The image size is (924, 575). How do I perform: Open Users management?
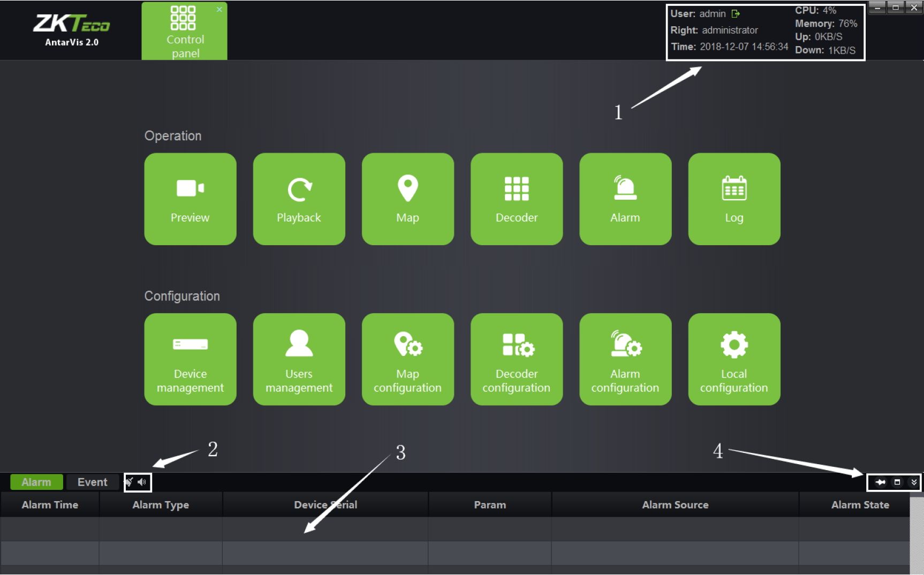[x=299, y=359]
